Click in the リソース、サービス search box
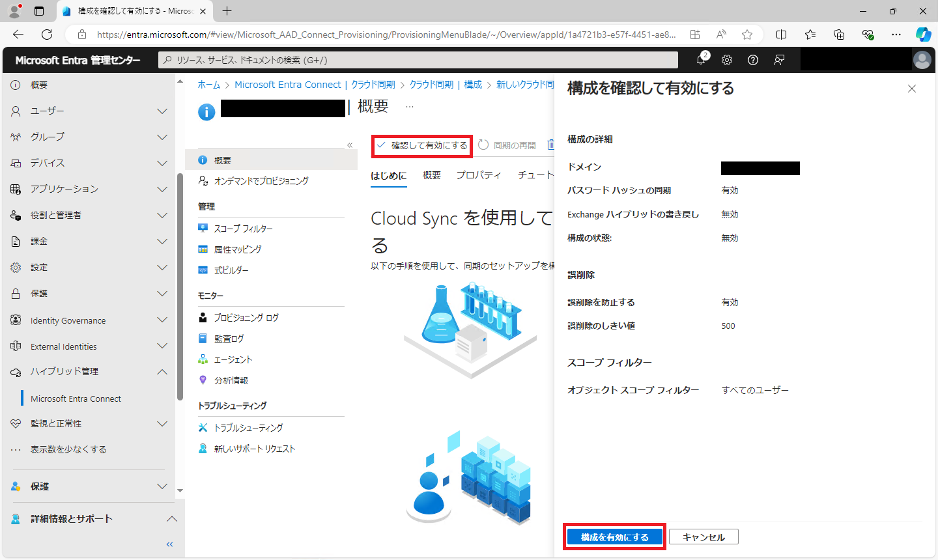Viewport: 938px width, 560px height. (418, 60)
